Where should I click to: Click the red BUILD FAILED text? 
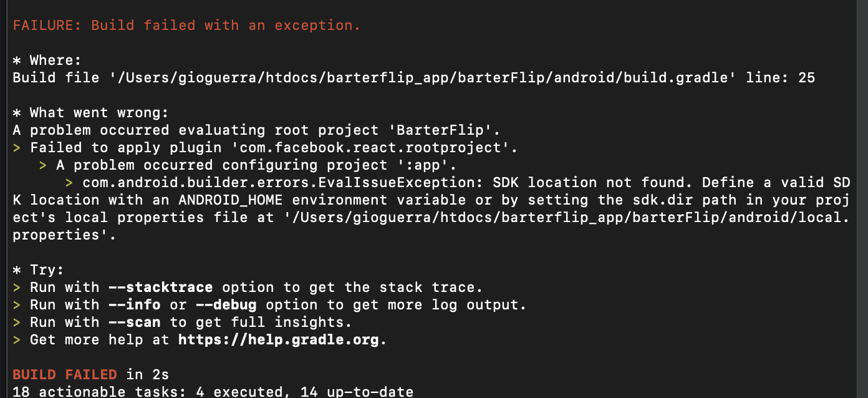pyautogui.click(x=65, y=375)
